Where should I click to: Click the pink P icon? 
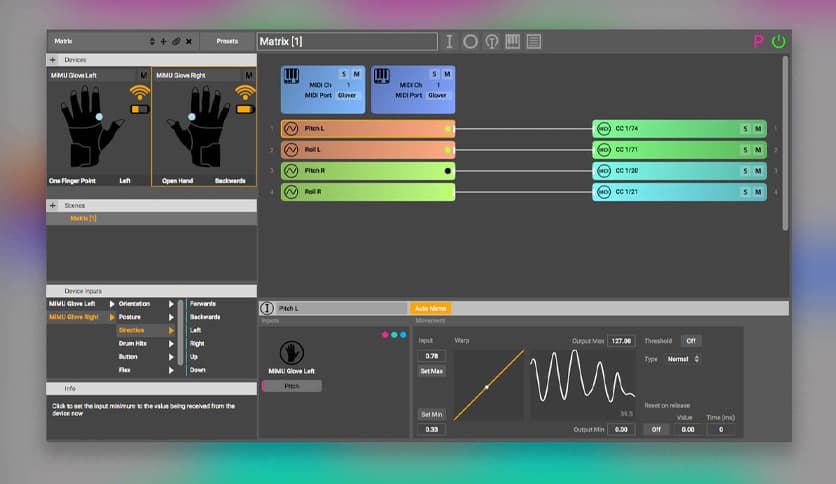pos(758,41)
